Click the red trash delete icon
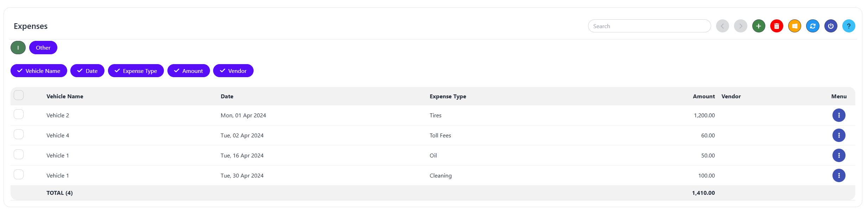The height and width of the screenshot is (211, 868). (777, 26)
